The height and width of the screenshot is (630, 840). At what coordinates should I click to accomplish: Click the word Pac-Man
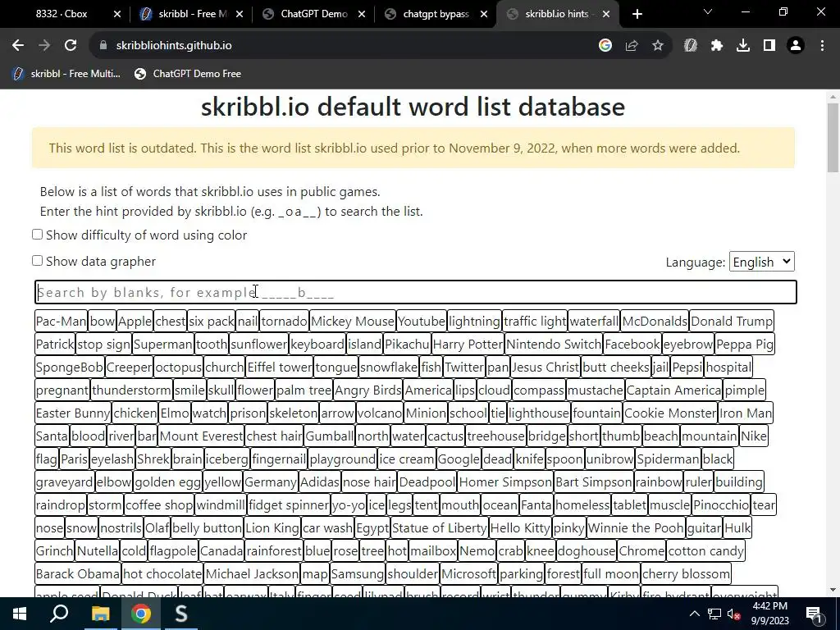pos(61,322)
